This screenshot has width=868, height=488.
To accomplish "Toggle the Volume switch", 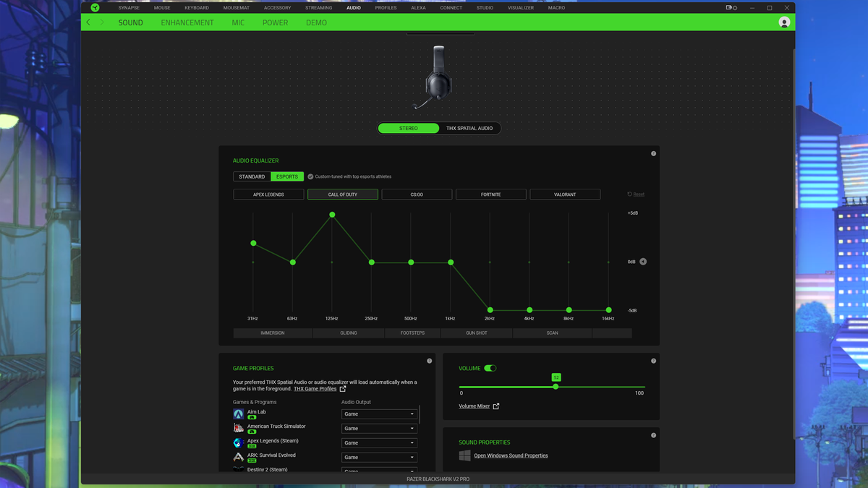I will [x=490, y=368].
